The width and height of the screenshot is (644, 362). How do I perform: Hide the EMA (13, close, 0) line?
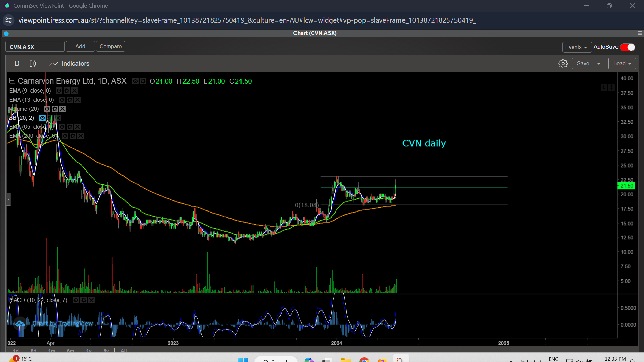click(x=62, y=100)
